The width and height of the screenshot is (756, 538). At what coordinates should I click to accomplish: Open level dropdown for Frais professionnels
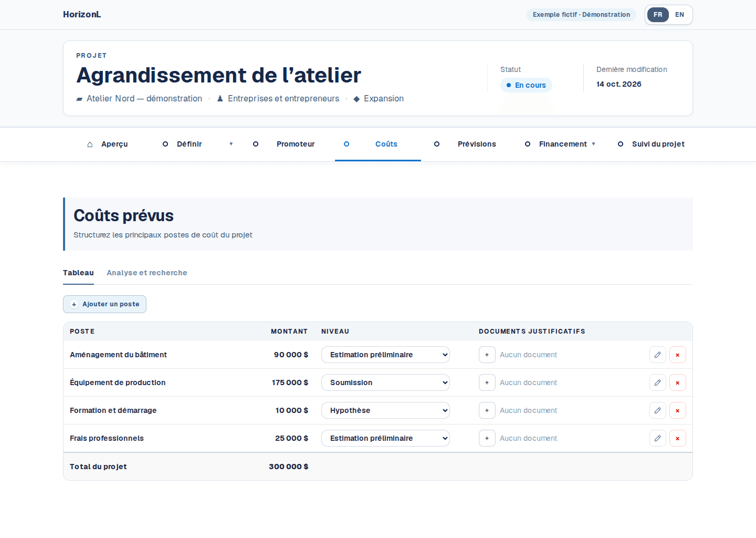[385, 438]
